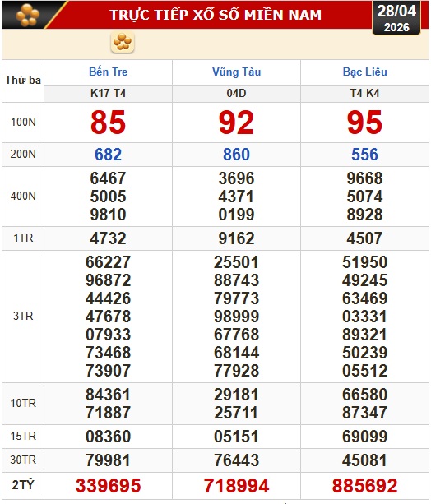431x504 pixels.
Task: Select the 400N number 9810
Action: click(x=108, y=215)
